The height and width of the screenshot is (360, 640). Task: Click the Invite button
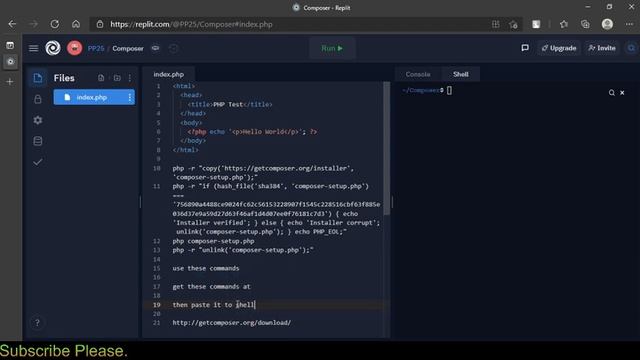(x=602, y=48)
